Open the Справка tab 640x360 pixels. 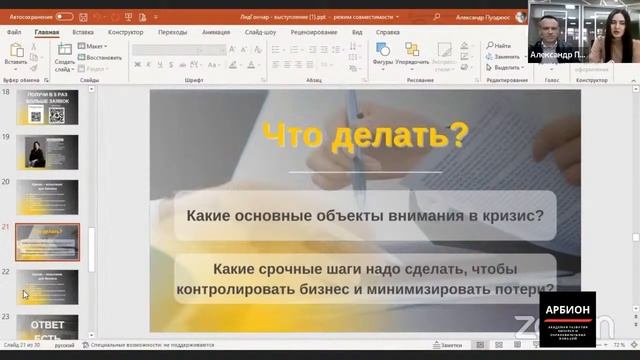pos(387,32)
